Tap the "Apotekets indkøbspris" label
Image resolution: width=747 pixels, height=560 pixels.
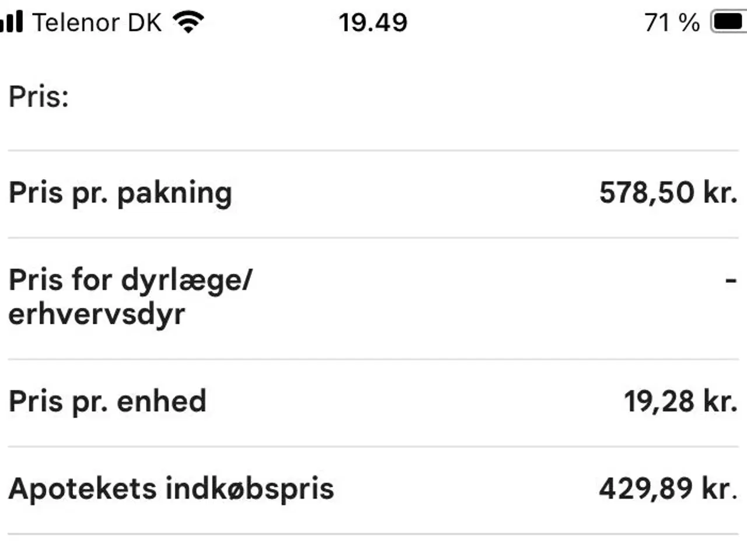click(x=171, y=489)
